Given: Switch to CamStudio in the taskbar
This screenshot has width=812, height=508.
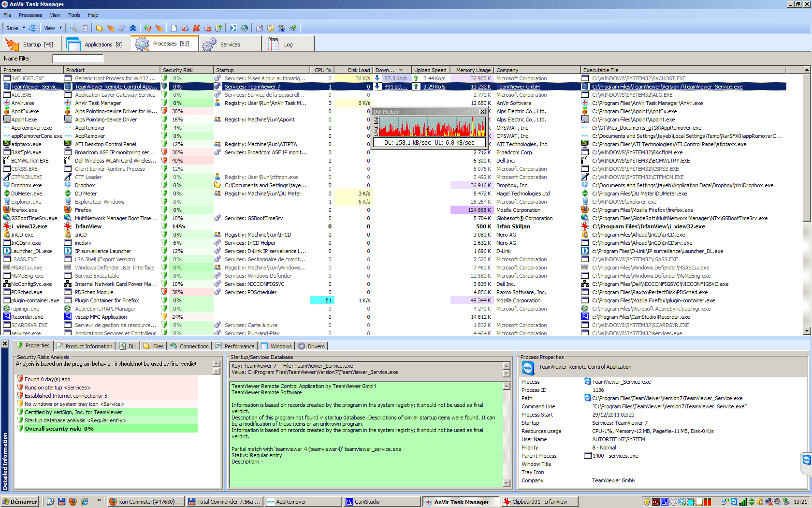Looking at the screenshot, I should (x=382, y=502).
